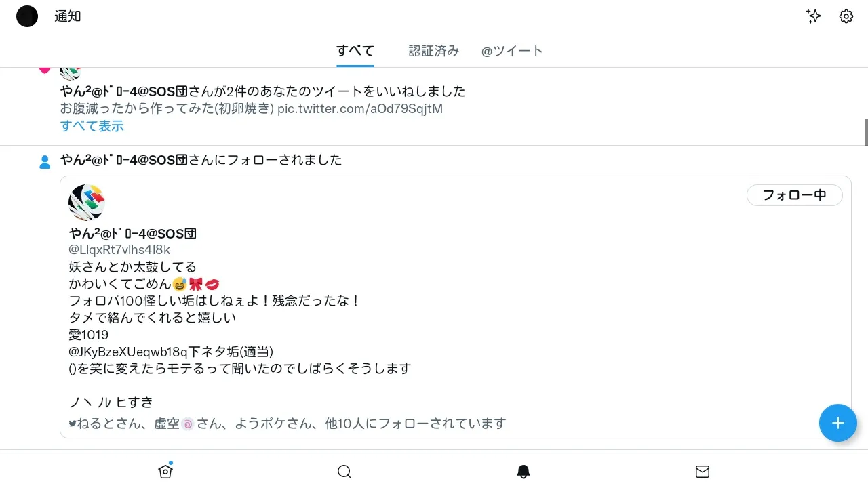This screenshot has height=494, width=868.
Task: Open the search magnifier icon
Action: point(344,472)
